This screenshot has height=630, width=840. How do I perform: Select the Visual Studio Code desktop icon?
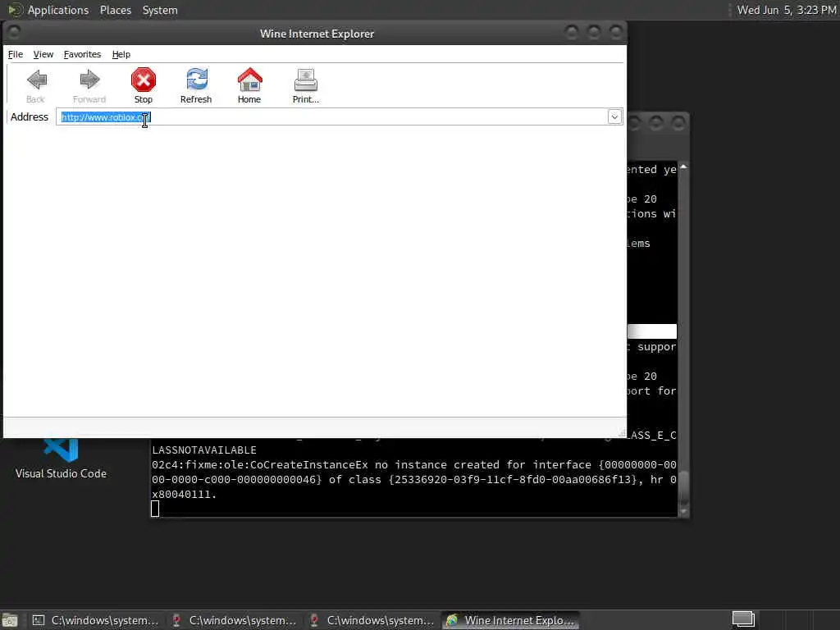tap(61, 459)
